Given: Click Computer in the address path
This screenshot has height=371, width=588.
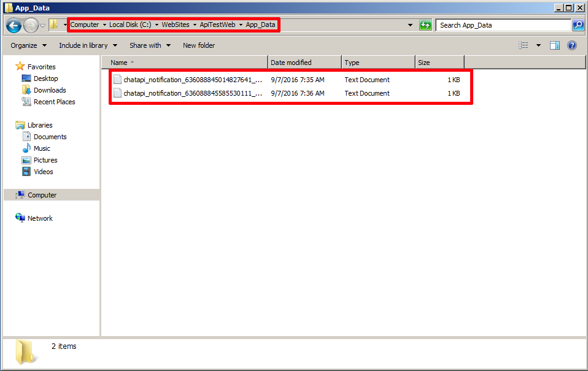Looking at the screenshot, I should [x=85, y=25].
